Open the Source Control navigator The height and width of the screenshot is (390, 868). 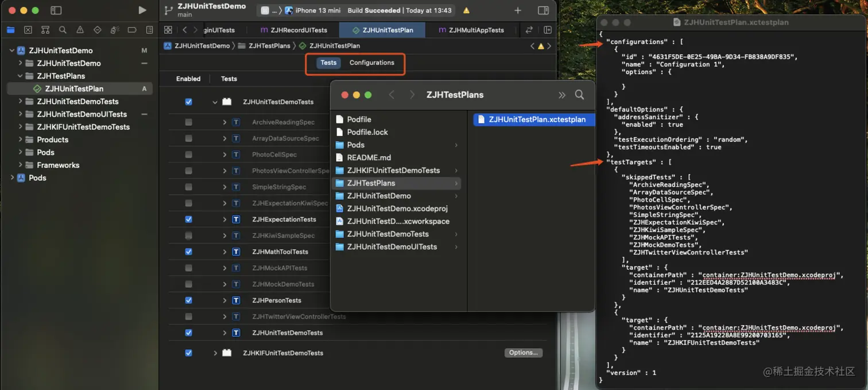[x=28, y=30]
